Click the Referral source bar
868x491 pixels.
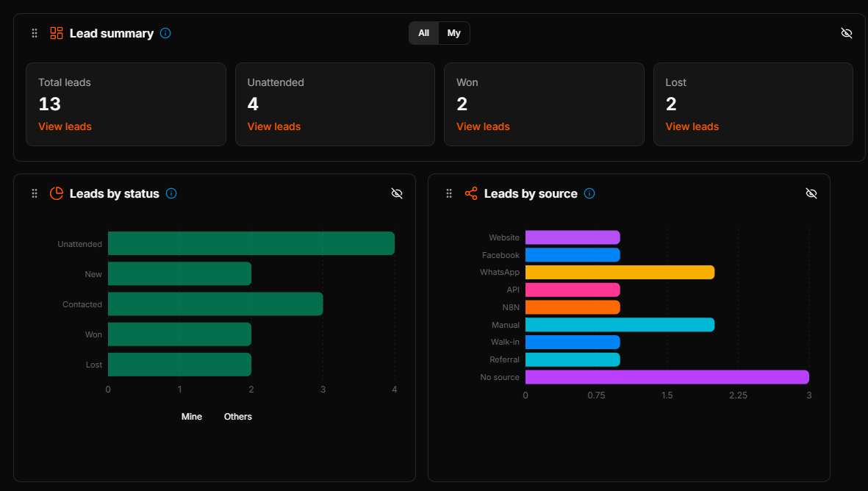coord(573,359)
